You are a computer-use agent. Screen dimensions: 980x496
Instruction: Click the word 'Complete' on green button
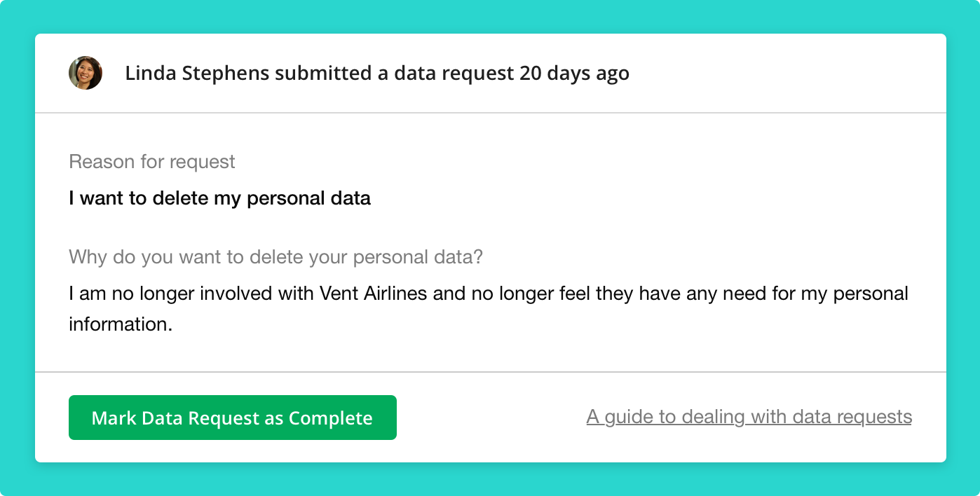pyautogui.click(x=330, y=418)
